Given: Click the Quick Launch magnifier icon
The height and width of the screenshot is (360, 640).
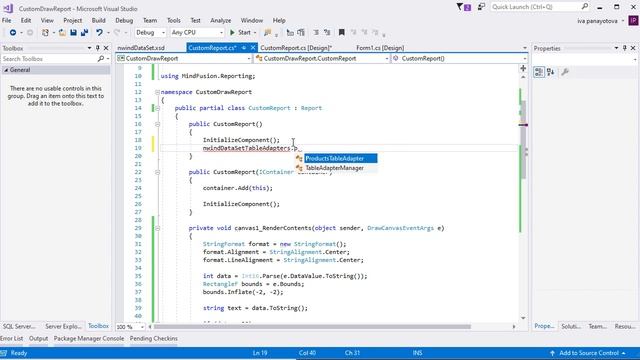Looking at the screenshot, I should coord(584,7).
